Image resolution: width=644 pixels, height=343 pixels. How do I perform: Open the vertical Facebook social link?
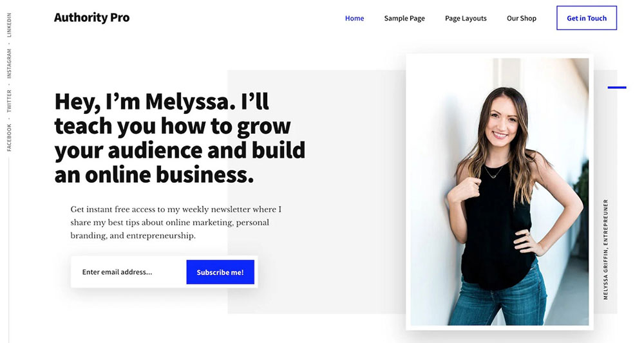(9, 138)
